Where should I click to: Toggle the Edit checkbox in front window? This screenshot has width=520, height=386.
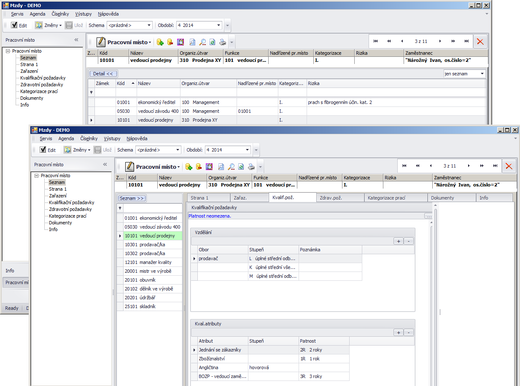coord(43,150)
